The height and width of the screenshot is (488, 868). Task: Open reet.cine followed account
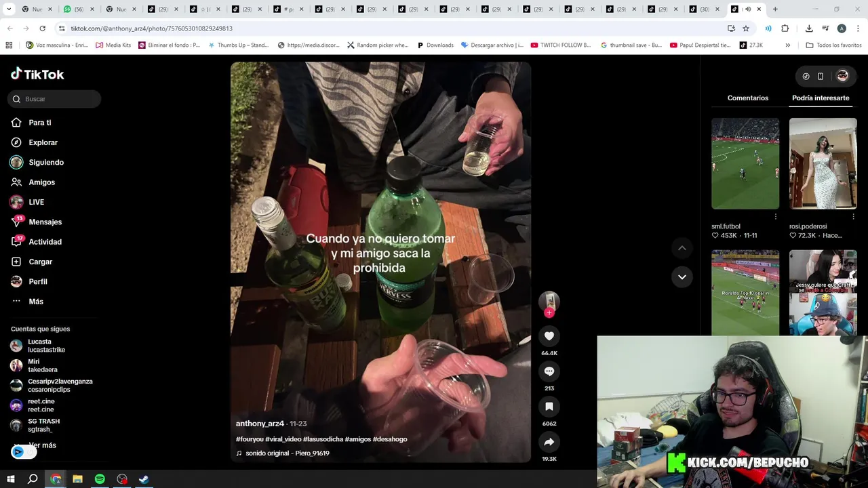pyautogui.click(x=41, y=405)
